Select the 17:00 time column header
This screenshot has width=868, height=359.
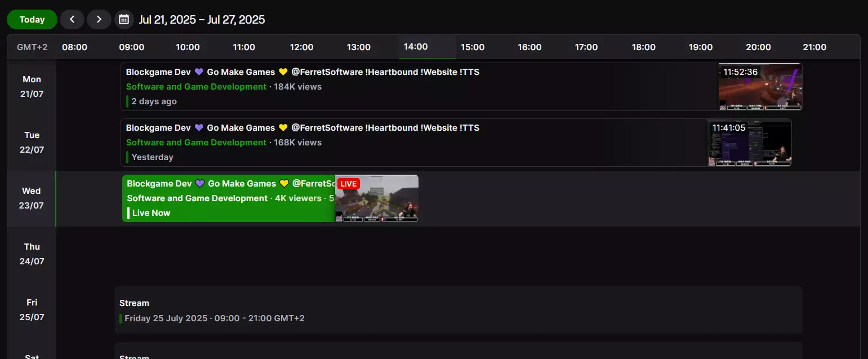(586, 47)
